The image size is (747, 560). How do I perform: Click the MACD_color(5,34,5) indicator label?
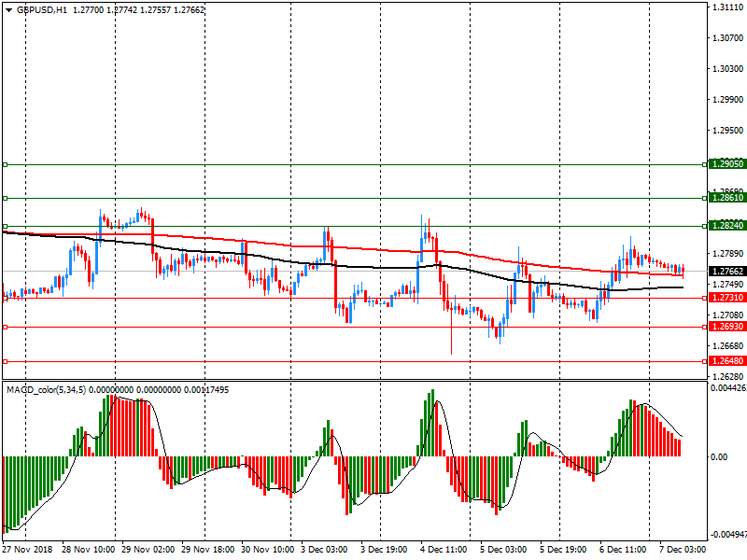click(46, 390)
